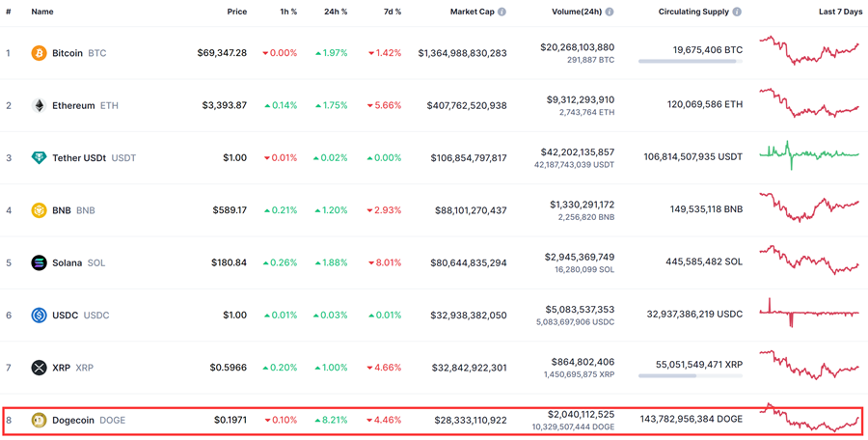Open the Volume(24h) info icon
This screenshot has height=440, width=868.
click(609, 13)
